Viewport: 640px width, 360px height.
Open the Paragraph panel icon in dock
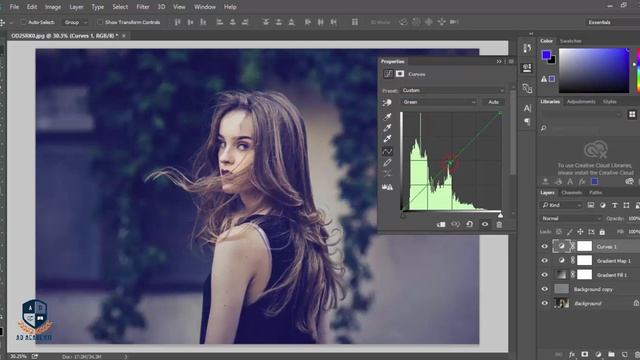(x=527, y=122)
